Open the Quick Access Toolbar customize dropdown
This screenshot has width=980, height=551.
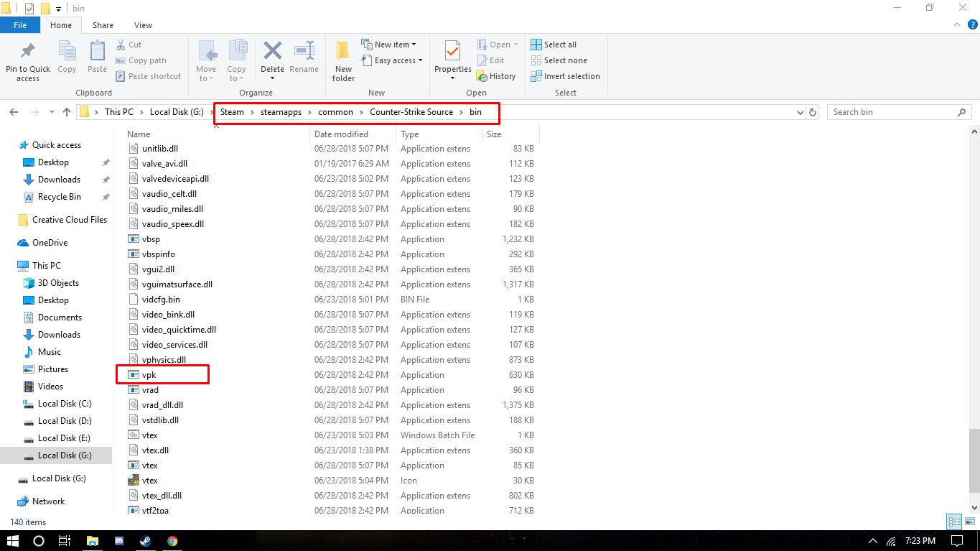click(58, 9)
